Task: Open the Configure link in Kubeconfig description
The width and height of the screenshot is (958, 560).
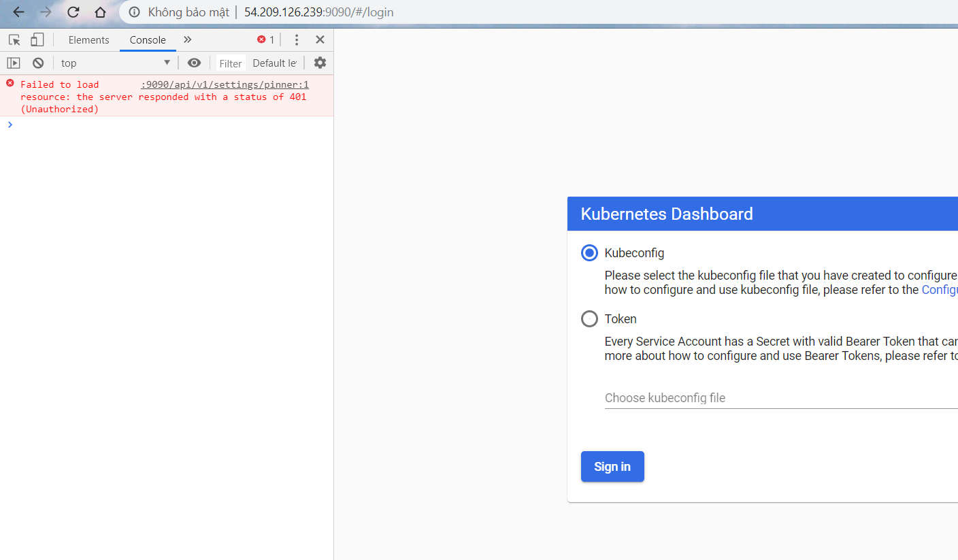Action: [x=940, y=289]
